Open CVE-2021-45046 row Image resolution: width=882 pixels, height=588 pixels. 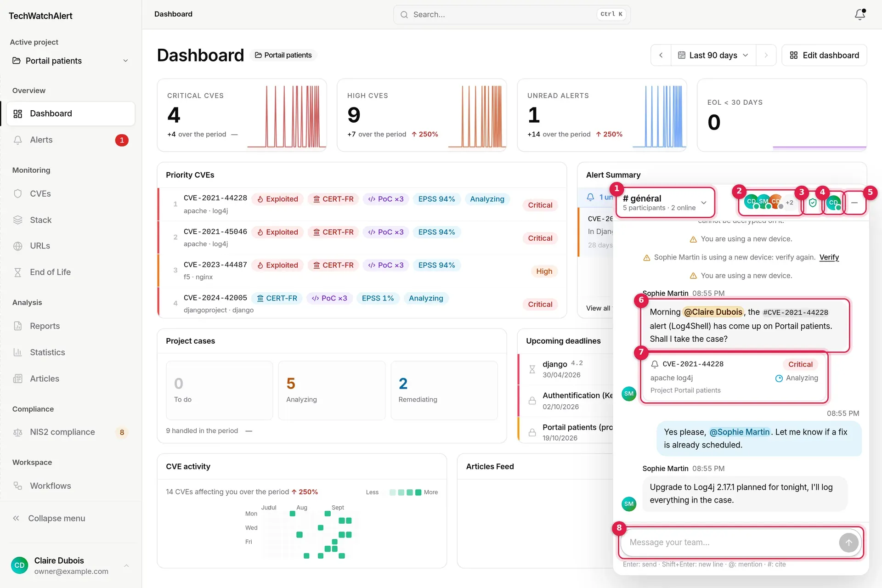point(362,237)
